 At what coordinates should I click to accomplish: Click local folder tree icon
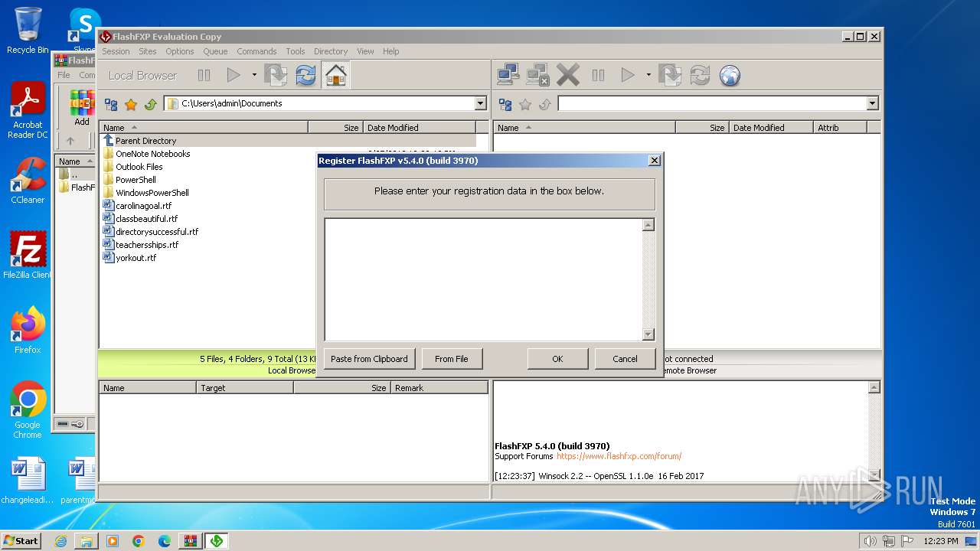(111, 104)
